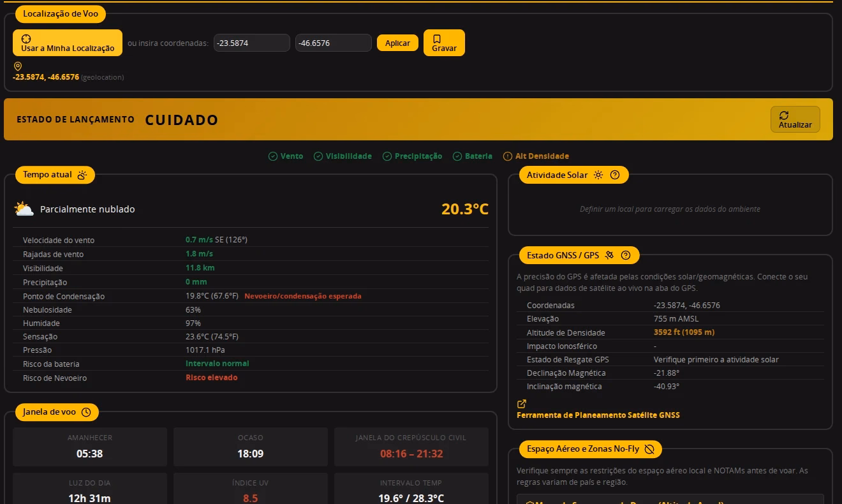Click the 12h 31m Luz do dia value
Image resolution: width=842 pixels, height=504 pixels.
[90, 498]
